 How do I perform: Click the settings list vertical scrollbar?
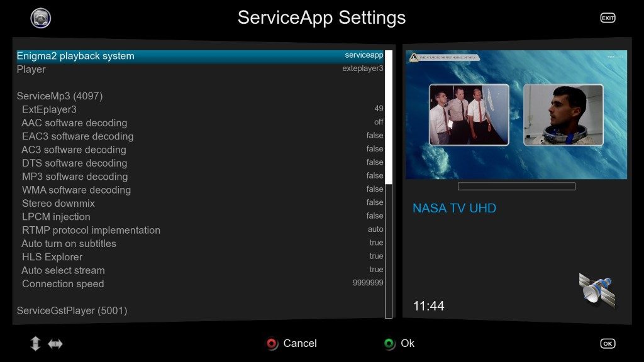point(389,184)
